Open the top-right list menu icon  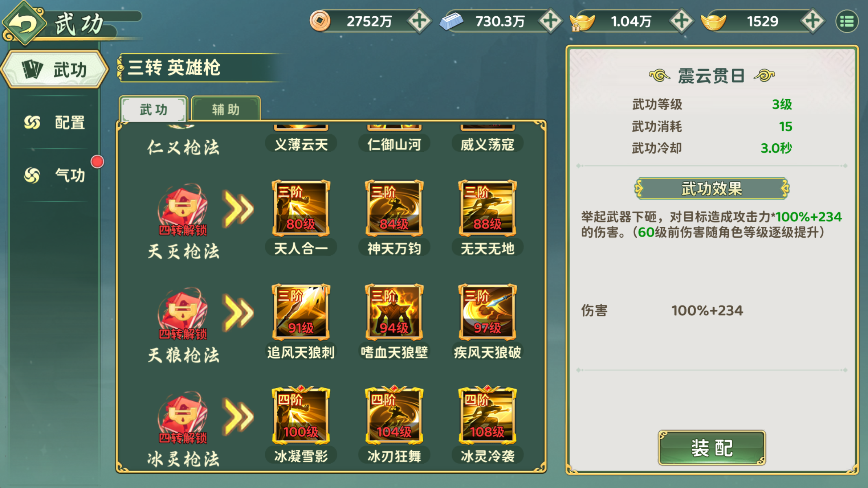tap(847, 21)
